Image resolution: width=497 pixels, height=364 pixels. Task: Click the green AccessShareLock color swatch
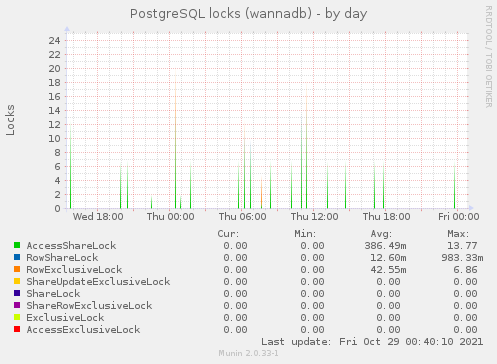coord(17,245)
